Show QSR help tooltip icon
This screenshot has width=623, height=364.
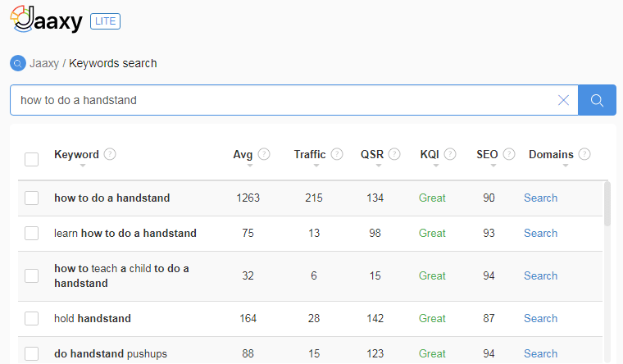tap(394, 154)
